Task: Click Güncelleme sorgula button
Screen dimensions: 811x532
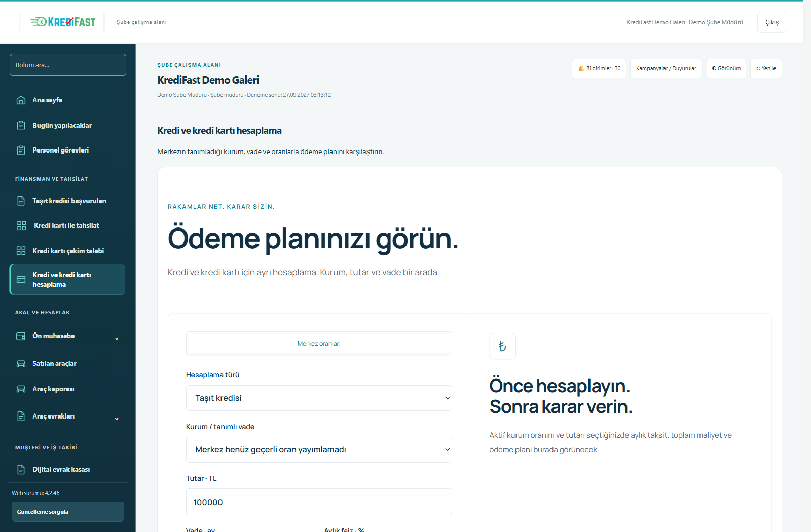Action: tap(68, 512)
